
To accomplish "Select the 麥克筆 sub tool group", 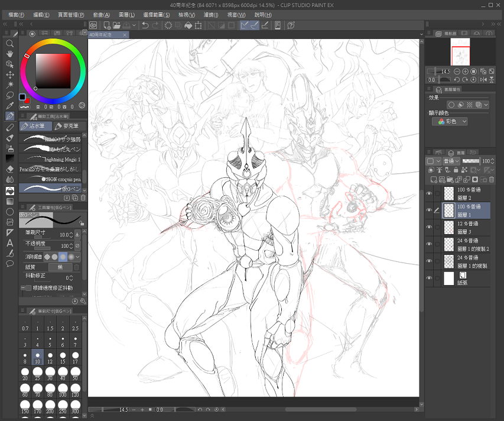I will pyautogui.click(x=70, y=126).
